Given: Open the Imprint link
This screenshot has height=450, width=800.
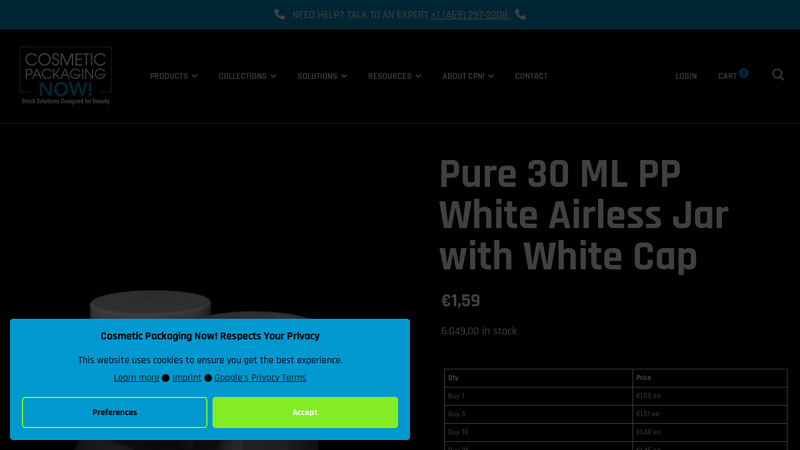Looking at the screenshot, I should 187,378.
